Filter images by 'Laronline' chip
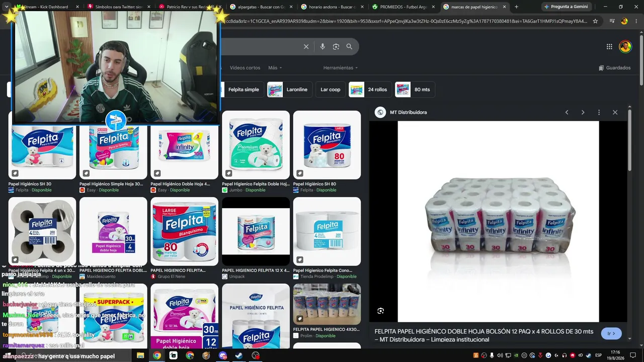This screenshot has width=644, height=362. pos(290,89)
